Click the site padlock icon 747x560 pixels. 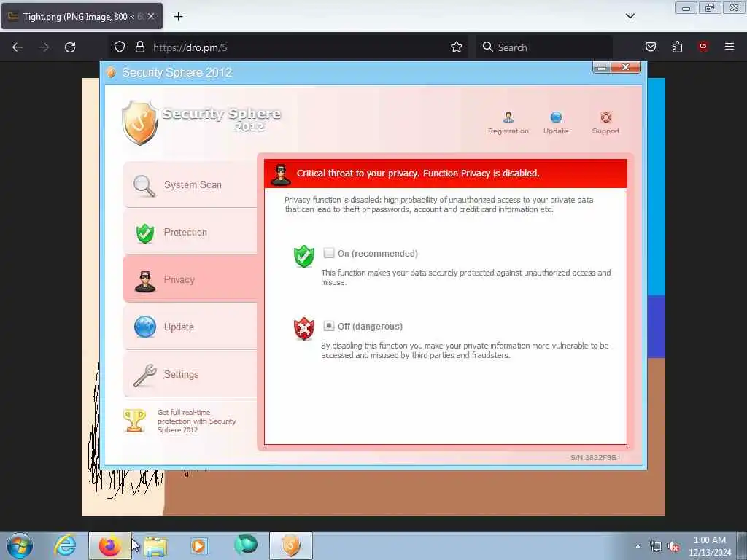[139, 47]
